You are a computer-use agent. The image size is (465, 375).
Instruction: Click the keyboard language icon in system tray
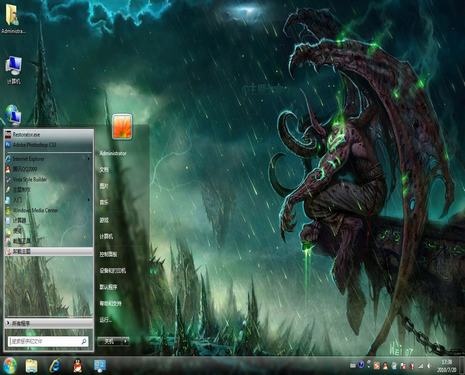click(x=353, y=366)
